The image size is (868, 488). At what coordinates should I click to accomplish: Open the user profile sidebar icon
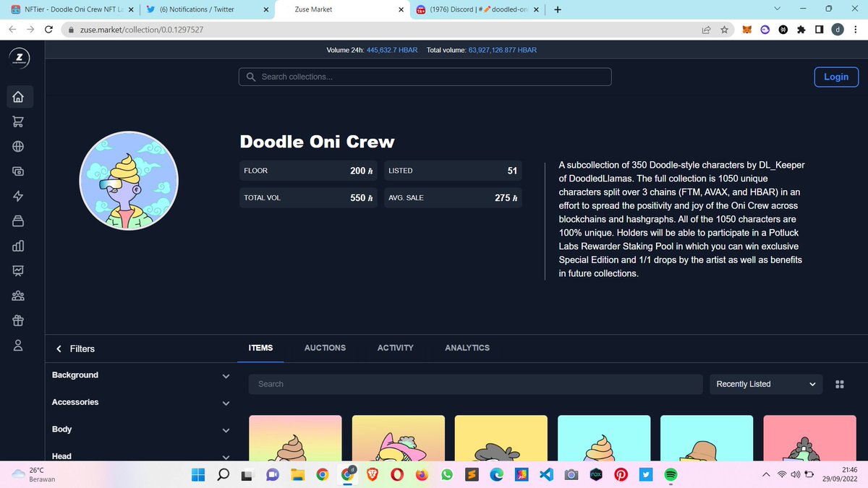coord(18,345)
